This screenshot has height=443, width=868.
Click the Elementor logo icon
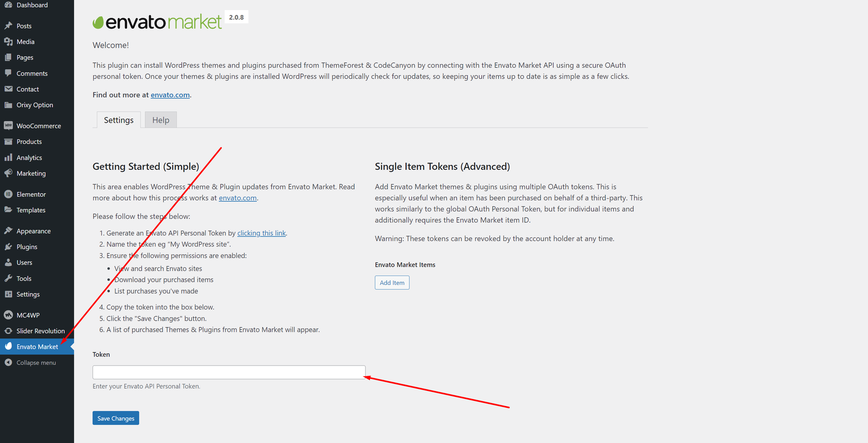pyautogui.click(x=8, y=194)
